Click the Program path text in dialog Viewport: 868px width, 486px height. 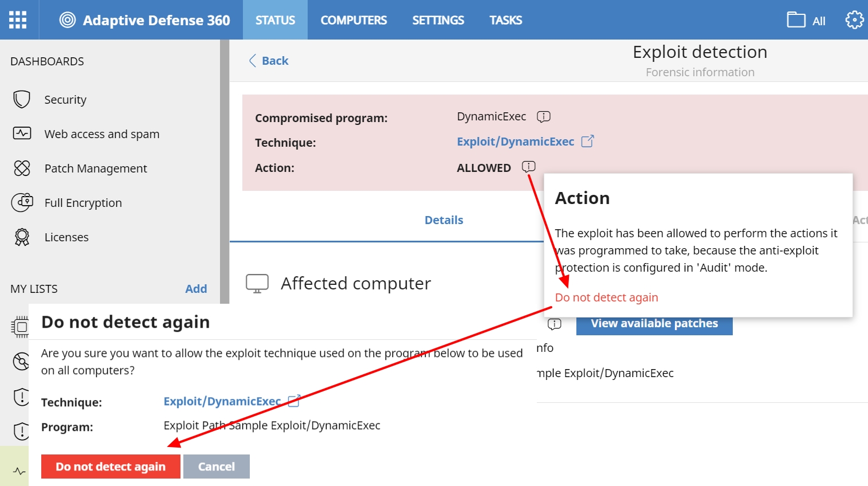[x=272, y=425]
